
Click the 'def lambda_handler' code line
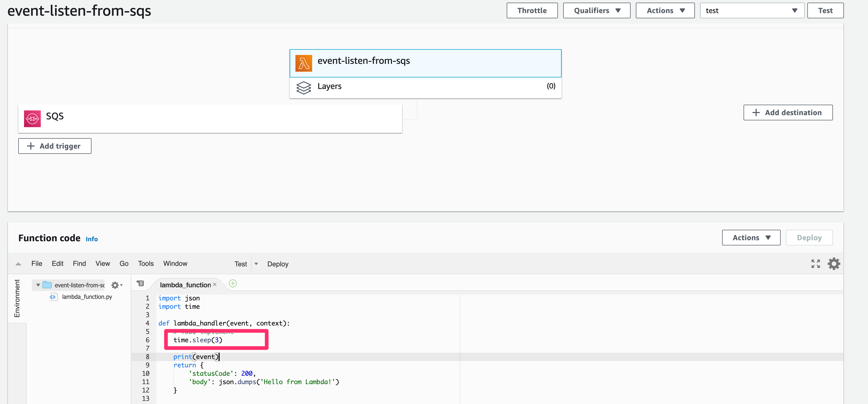click(224, 323)
